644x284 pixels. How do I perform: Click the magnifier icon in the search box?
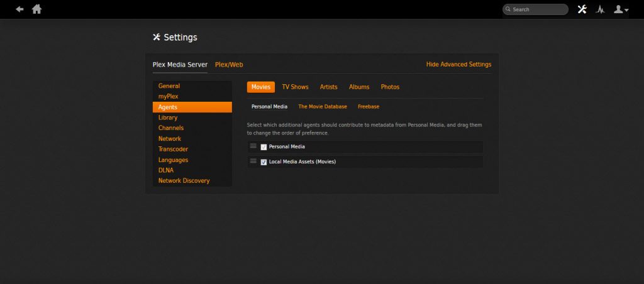[x=508, y=9]
